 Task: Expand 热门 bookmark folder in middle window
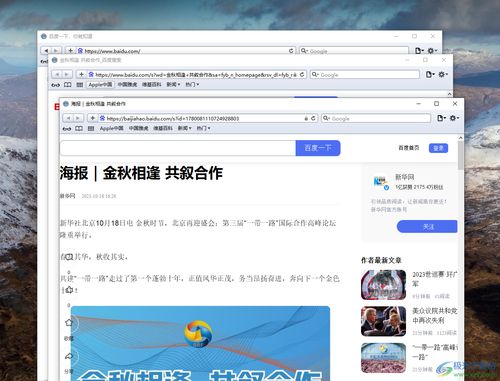[192, 85]
